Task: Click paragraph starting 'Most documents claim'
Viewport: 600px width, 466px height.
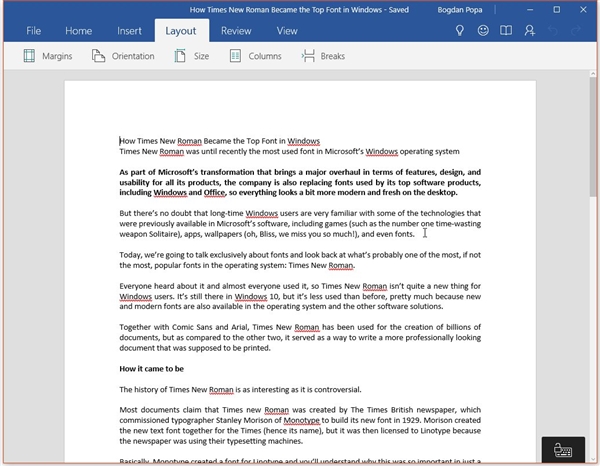Action: [x=300, y=425]
